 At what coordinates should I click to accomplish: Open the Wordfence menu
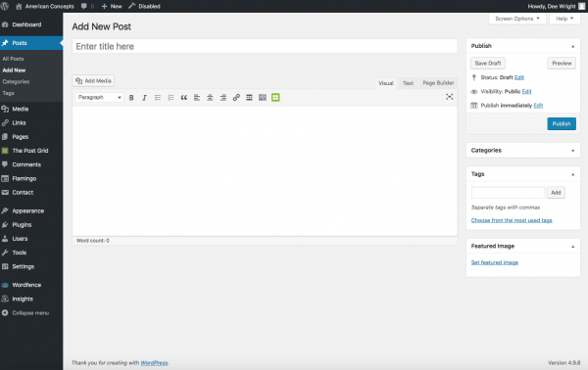[31, 285]
